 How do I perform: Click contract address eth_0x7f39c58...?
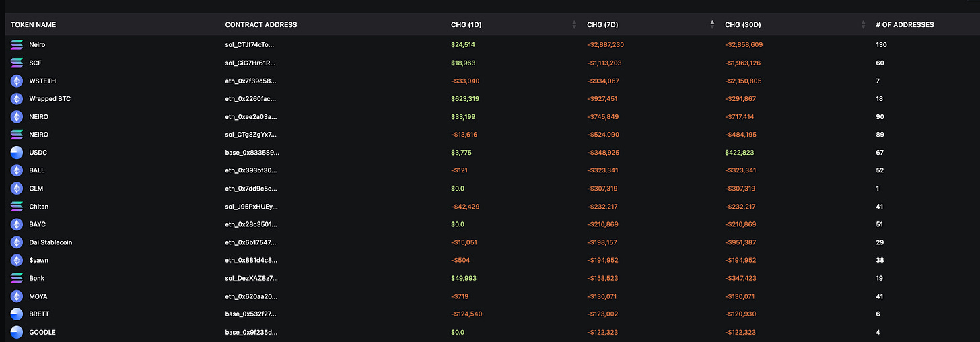tap(250, 81)
